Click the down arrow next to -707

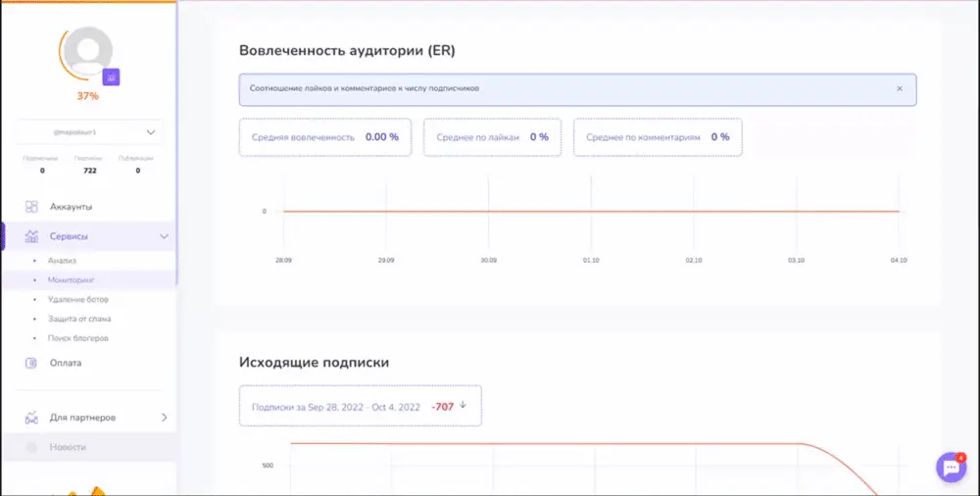(464, 405)
